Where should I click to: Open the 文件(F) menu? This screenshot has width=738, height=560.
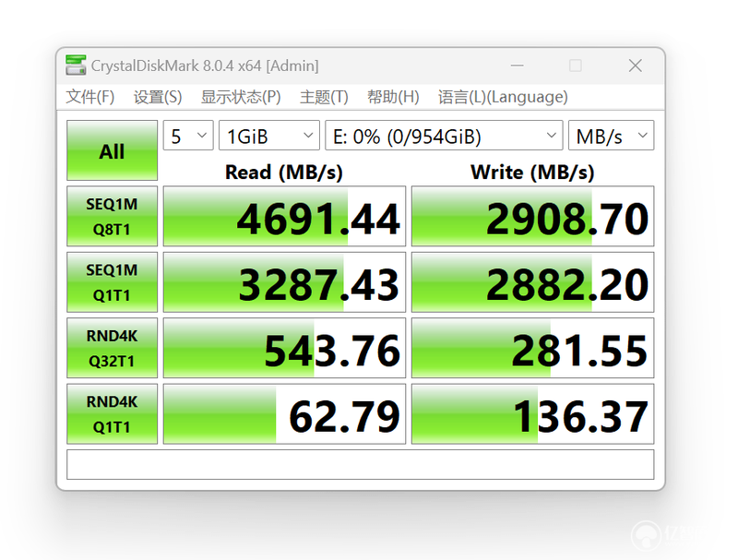[x=89, y=97]
